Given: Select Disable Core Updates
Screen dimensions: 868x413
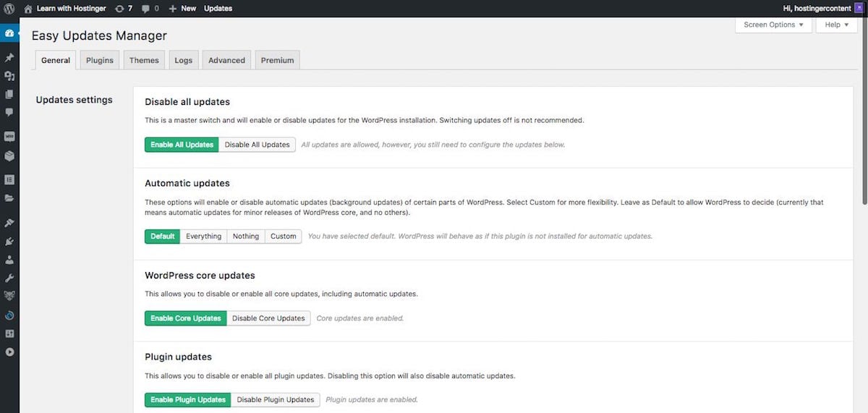Looking at the screenshot, I should click(x=268, y=318).
